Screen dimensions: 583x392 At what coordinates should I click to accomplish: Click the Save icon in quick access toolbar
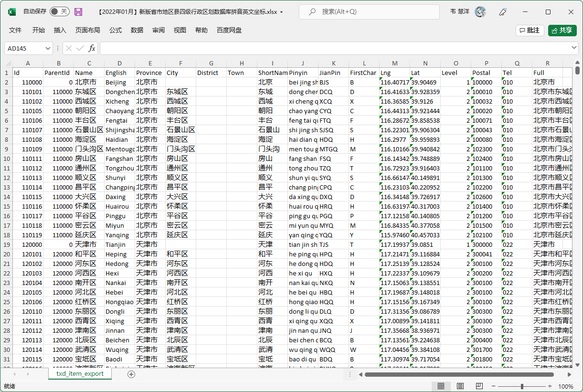point(78,12)
